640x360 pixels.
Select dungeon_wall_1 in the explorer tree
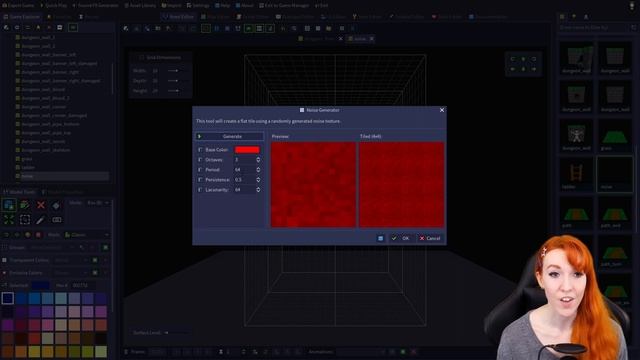(38, 37)
